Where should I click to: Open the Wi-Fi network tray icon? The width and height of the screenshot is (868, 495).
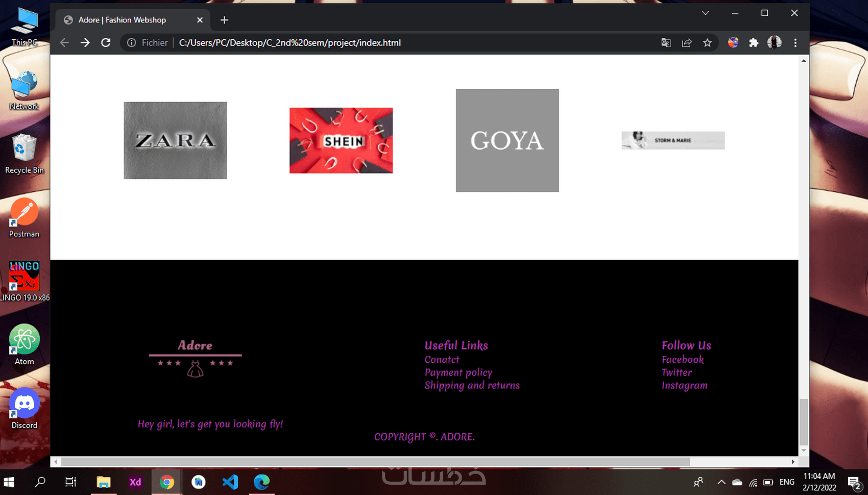coord(753,482)
